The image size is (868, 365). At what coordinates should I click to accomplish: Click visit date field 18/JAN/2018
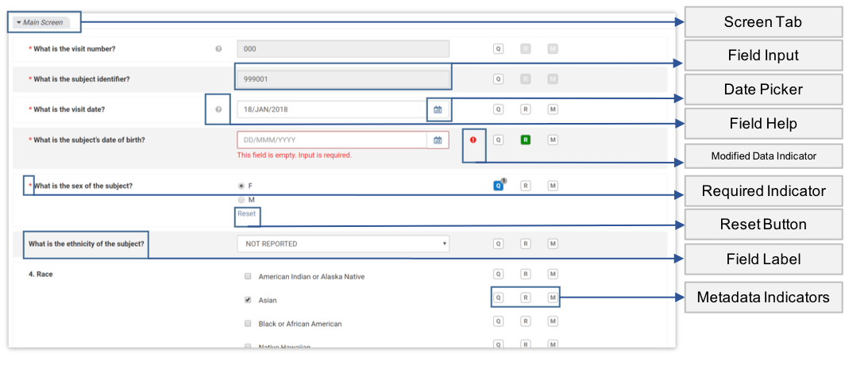332,109
